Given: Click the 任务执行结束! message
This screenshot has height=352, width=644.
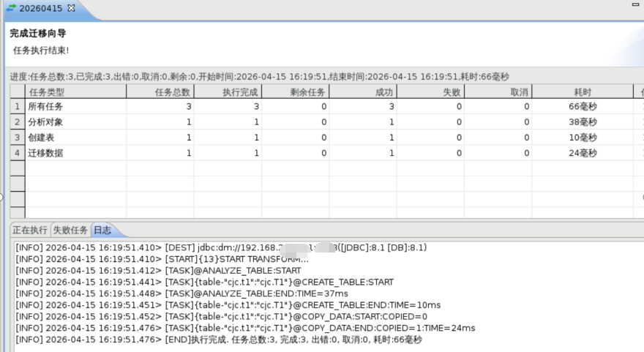Looking at the screenshot, I should 41,50.
